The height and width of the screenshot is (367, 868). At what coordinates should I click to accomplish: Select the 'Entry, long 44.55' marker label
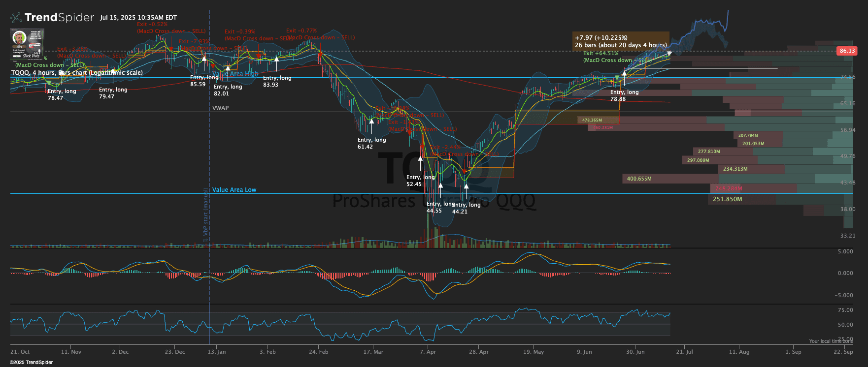[x=440, y=207]
